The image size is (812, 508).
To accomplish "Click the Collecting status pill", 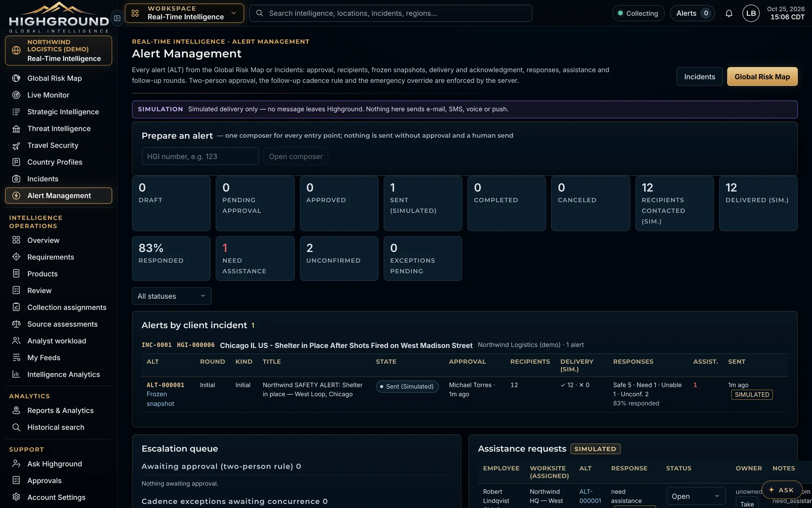I will point(638,13).
